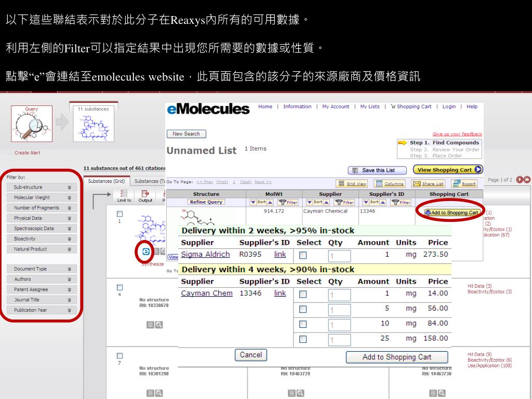
Task: Click details icon under RN 18301290
Action: click(150, 393)
